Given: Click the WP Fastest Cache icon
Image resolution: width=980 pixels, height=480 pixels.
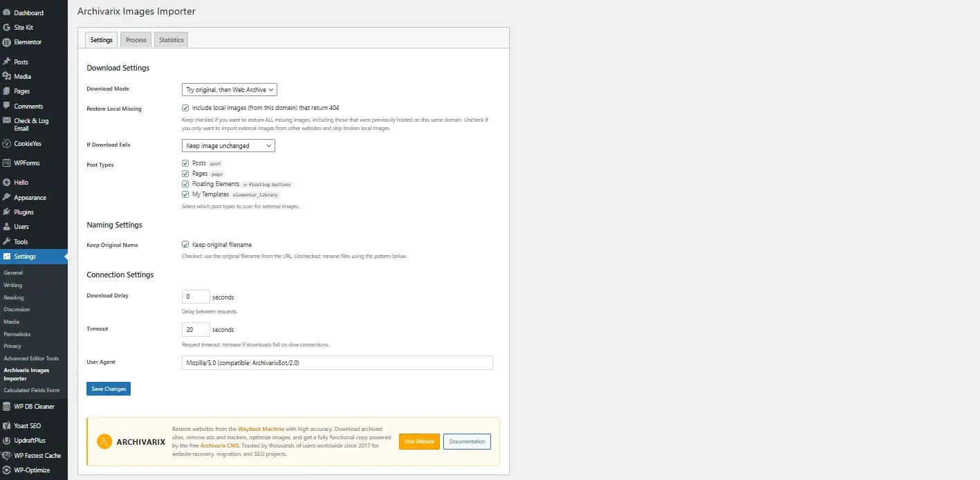Looking at the screenshot, I should click(6, 456).
